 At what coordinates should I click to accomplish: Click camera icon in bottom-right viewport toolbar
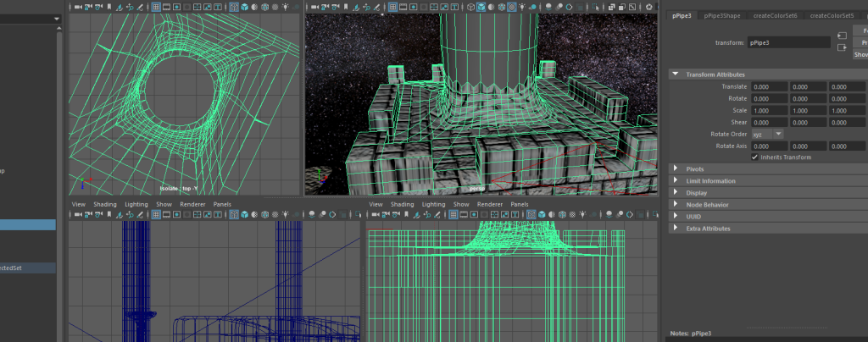coord(375,214)
